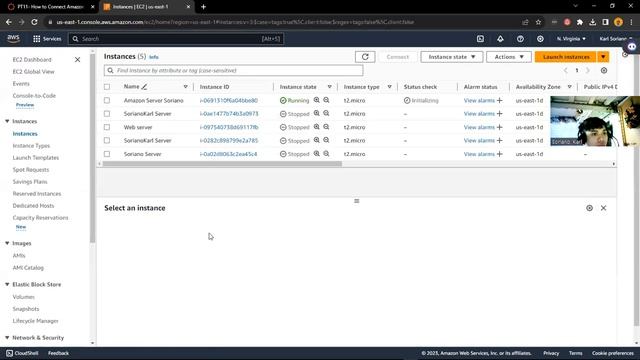Click the Feedback link in footer

click(58, 353)
